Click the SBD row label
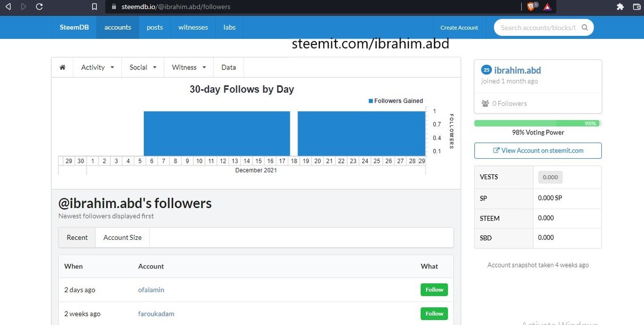 (486, 238)
